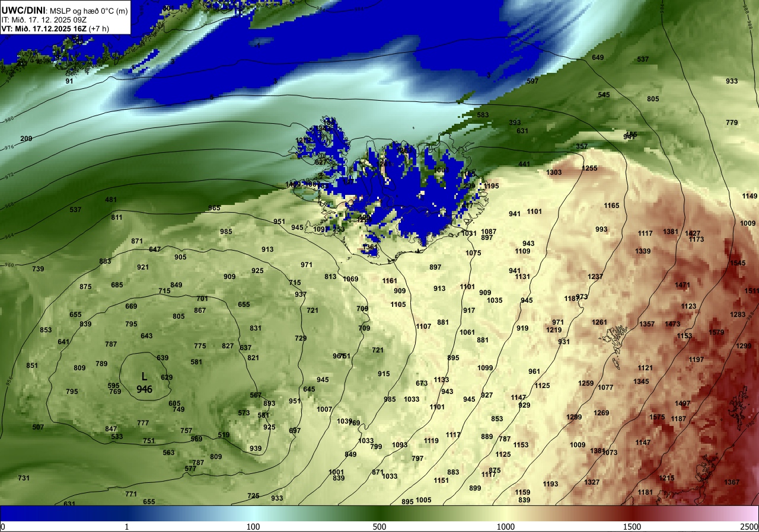Screen dimensions: 759x532
Task: Select the VT valid time line 16Z
Action: pos(55,28)
